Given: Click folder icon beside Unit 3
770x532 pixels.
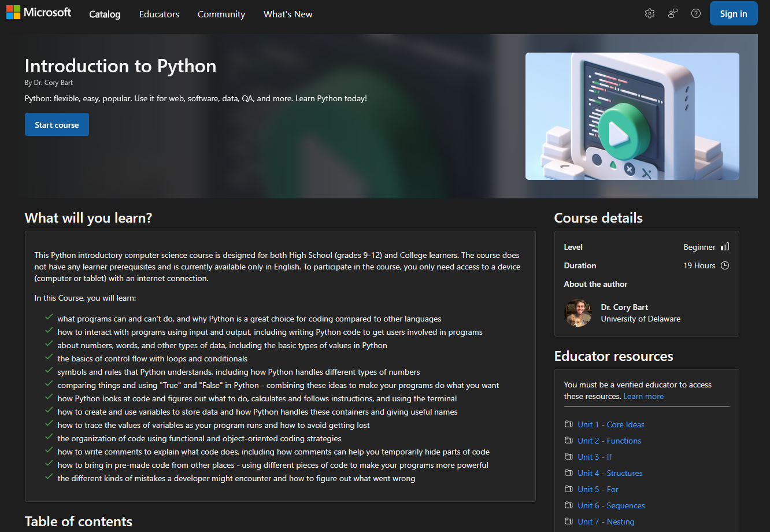Looking at the screenshot, I should coord(569,457).
